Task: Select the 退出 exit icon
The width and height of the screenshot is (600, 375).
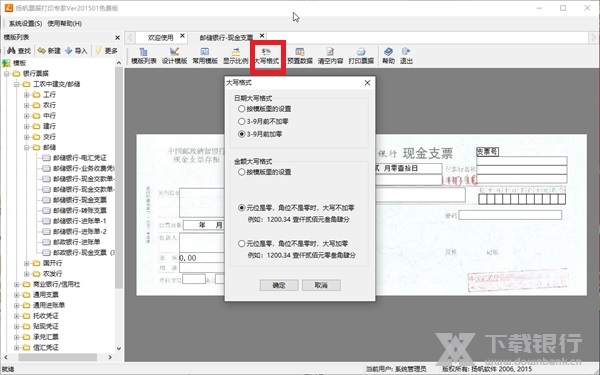Action: tap(406, 55)
